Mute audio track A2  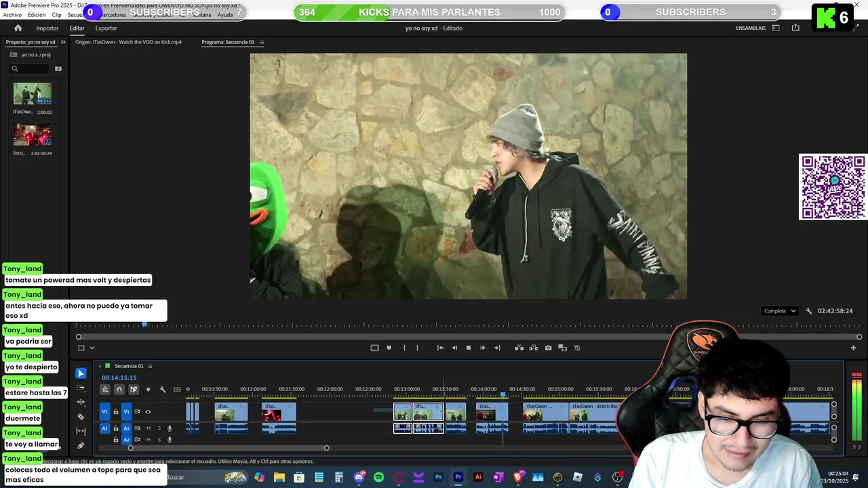click(149, 440)
